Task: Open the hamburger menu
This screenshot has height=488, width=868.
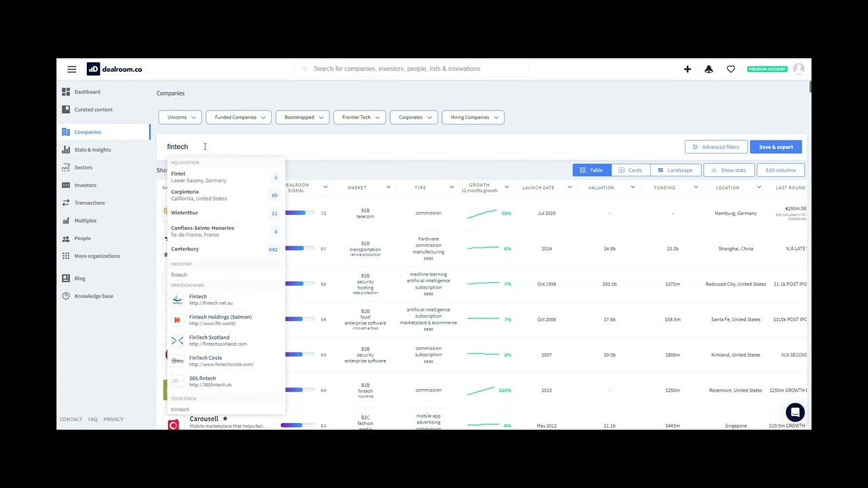Action: (72, 69)
